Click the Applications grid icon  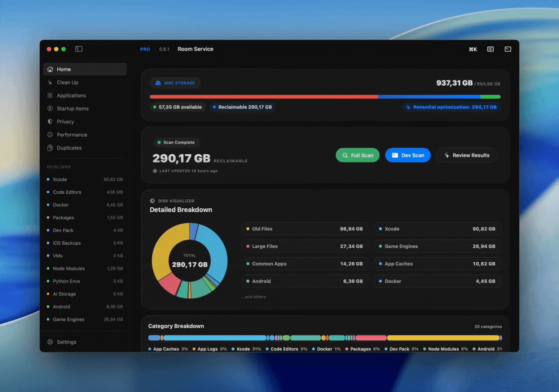coord(50,95)
